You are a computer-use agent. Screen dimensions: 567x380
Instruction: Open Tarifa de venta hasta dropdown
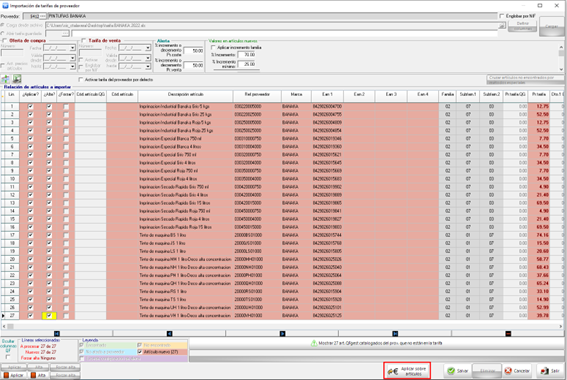[x=148, y=67]
